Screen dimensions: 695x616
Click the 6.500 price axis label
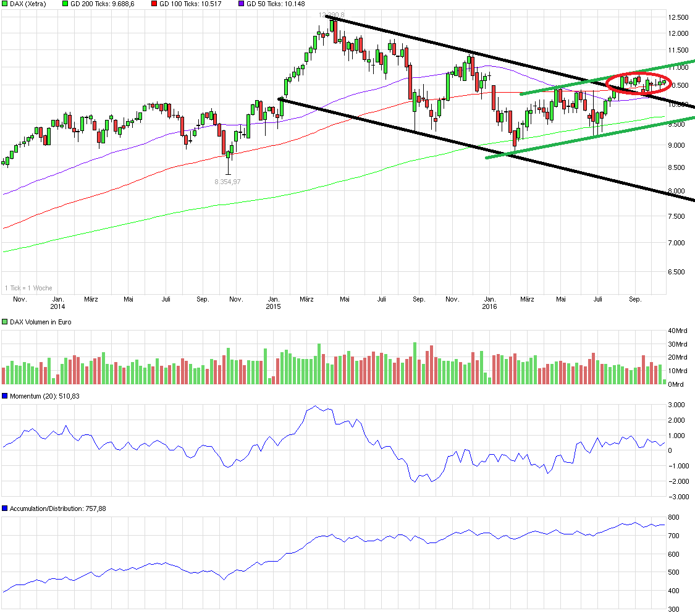[x=676, y=272]
